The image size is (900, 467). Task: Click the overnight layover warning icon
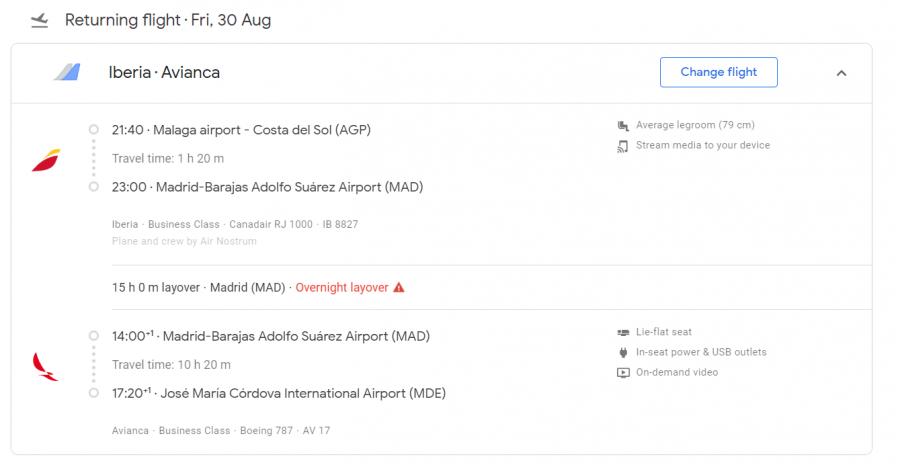coord(399,288)
